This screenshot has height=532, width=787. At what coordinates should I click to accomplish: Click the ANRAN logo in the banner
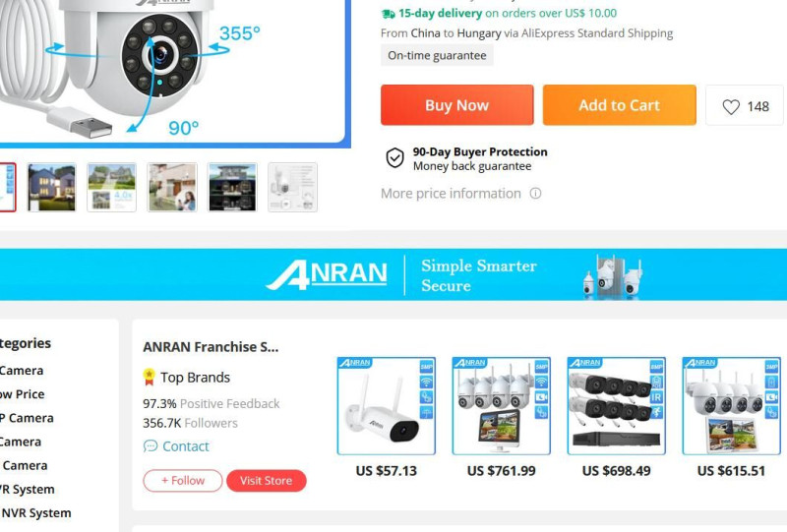coord(327,274)
